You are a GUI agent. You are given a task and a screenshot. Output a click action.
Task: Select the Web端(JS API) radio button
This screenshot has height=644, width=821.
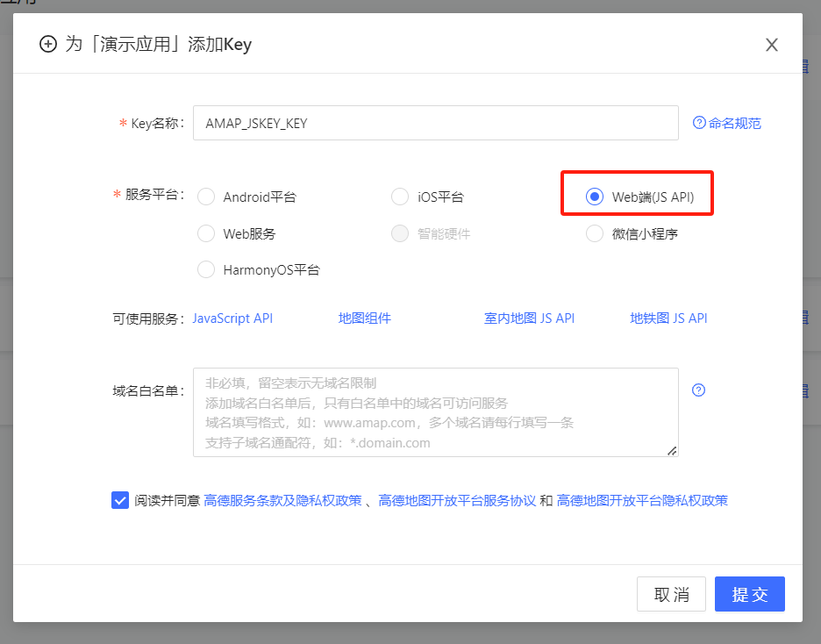pos(595,197)
